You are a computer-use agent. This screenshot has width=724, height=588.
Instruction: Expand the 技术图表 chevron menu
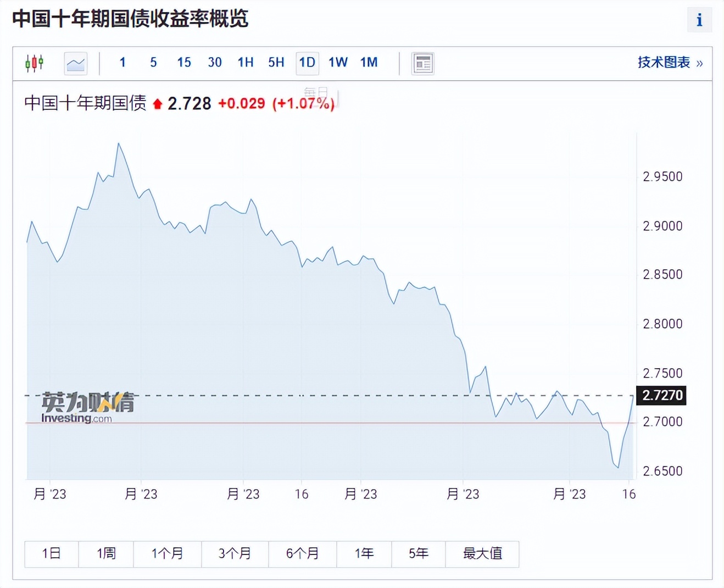pyautogui.click(x=699, y=63)
